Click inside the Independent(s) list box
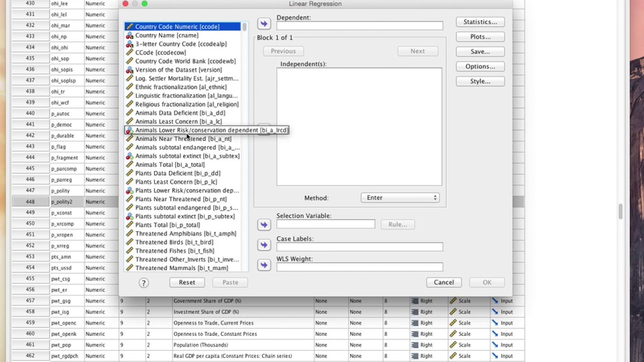This screenshot has height=362, width=644. click(359, 127)
